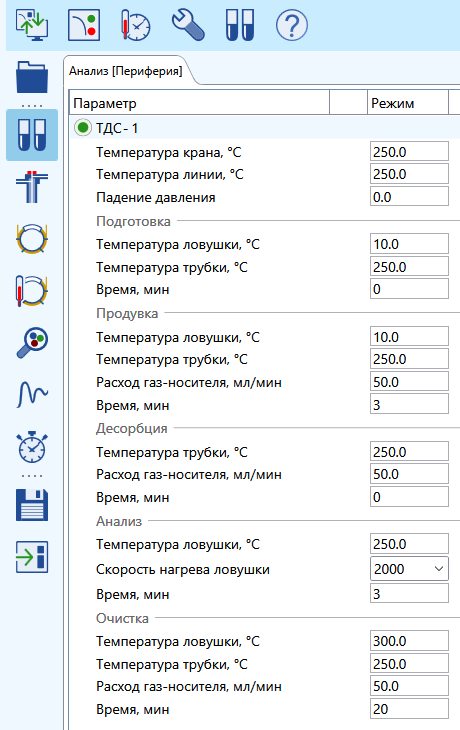Toggle the green ТДС-1 status indicator
Screen dimensions: 460x730
point(83,128)
